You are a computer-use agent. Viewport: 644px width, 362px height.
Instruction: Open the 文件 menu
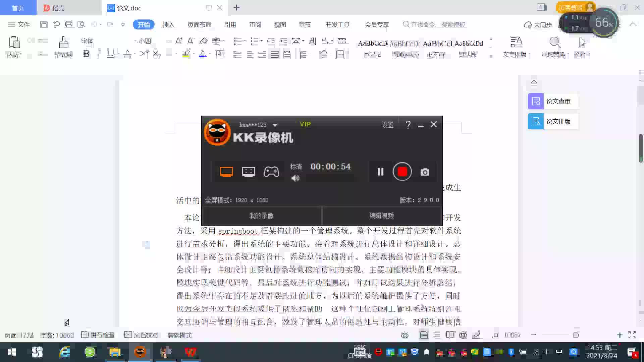pyautogui.click(x=19, y=24)
